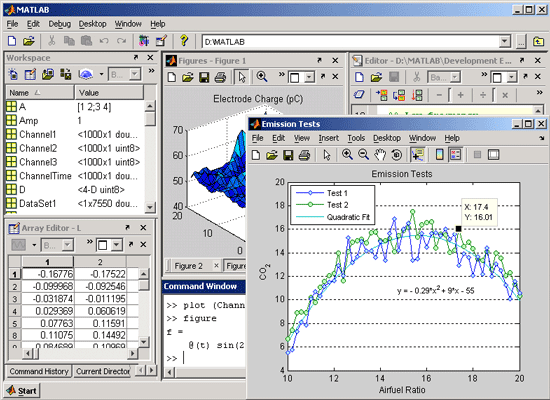Click Array Editor plot type dropdown arrow
Viewport: 550px width, 400px height.
tap(34, 245)
